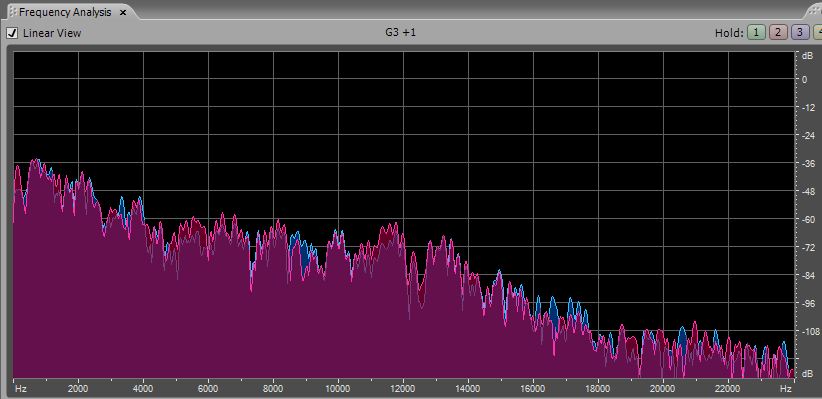Open the panel options grip at top-right corner
This screenshot has width=822, height=399.
coord(814,12)
